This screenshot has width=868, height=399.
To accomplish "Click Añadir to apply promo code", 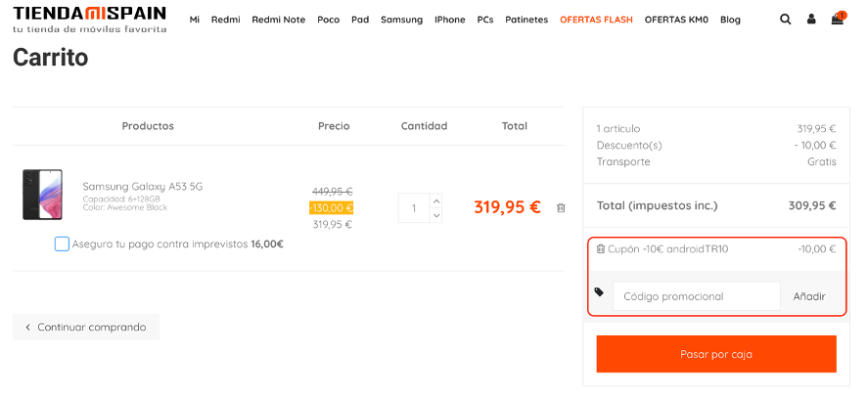I will (809, 296).
